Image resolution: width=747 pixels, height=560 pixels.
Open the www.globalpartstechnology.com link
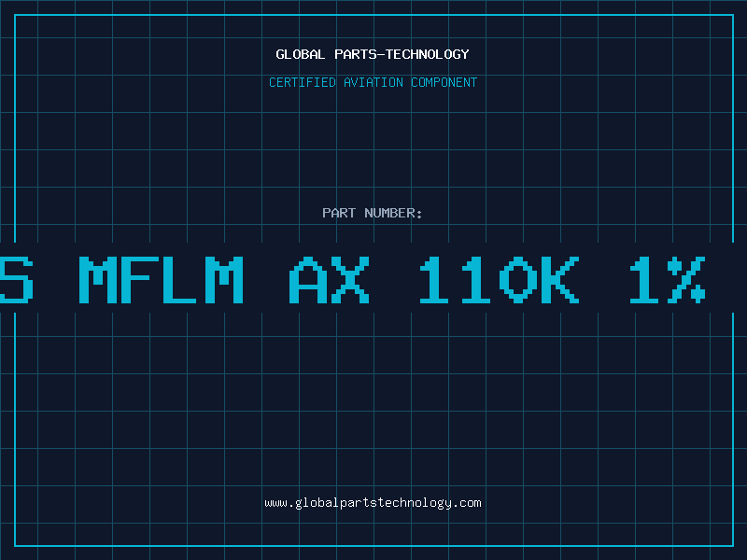coord(373,503)
